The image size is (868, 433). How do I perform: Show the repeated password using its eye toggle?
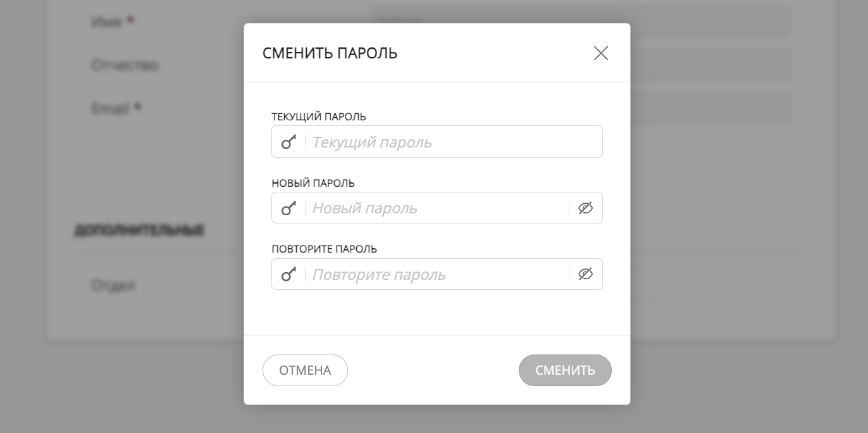point(585,274)
